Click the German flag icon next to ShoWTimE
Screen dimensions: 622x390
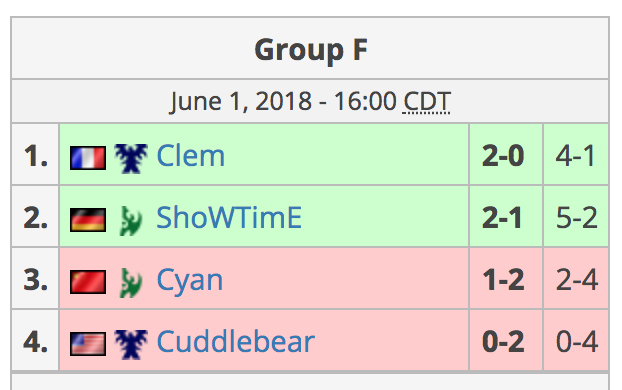pyautogui.click(x=88, y=219)
